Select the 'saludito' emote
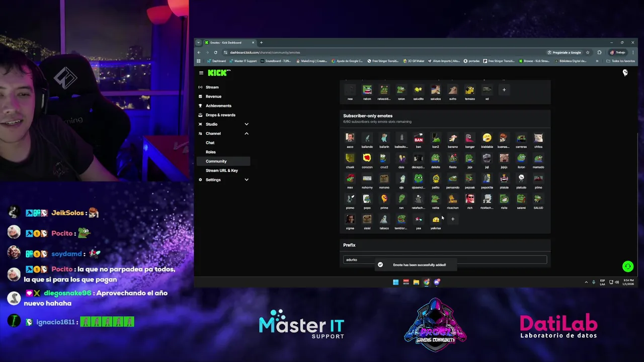This screenshot has width=644, height=362. coord(418,90)
